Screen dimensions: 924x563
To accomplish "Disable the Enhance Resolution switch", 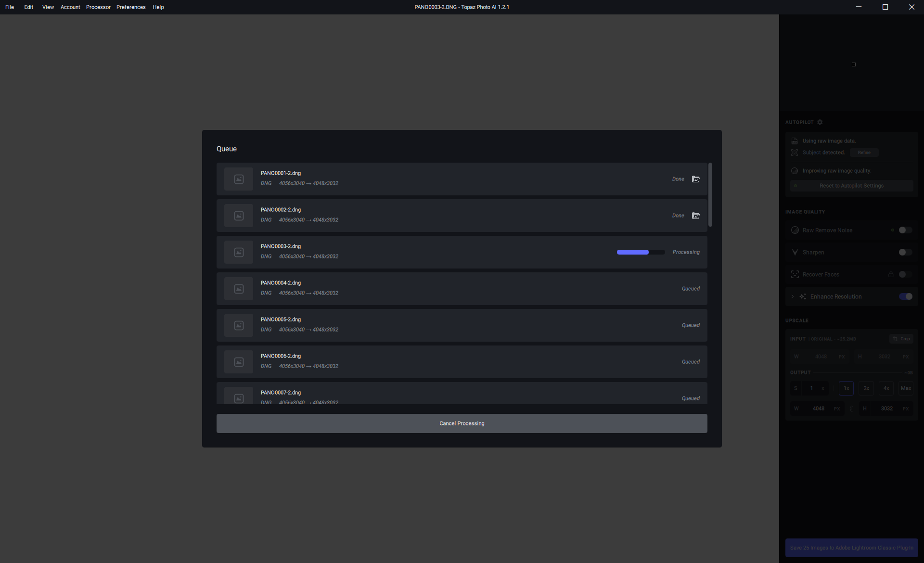I will pos(905,296).
